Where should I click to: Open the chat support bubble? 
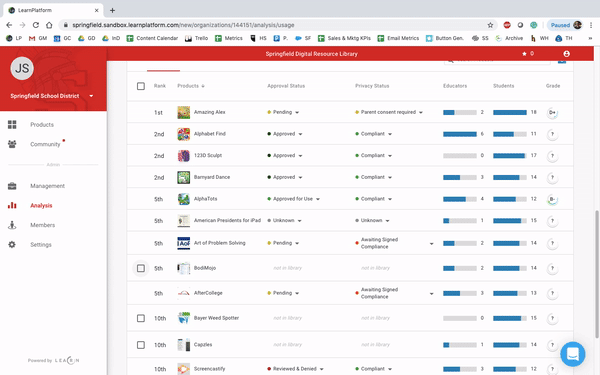(573, 354)
